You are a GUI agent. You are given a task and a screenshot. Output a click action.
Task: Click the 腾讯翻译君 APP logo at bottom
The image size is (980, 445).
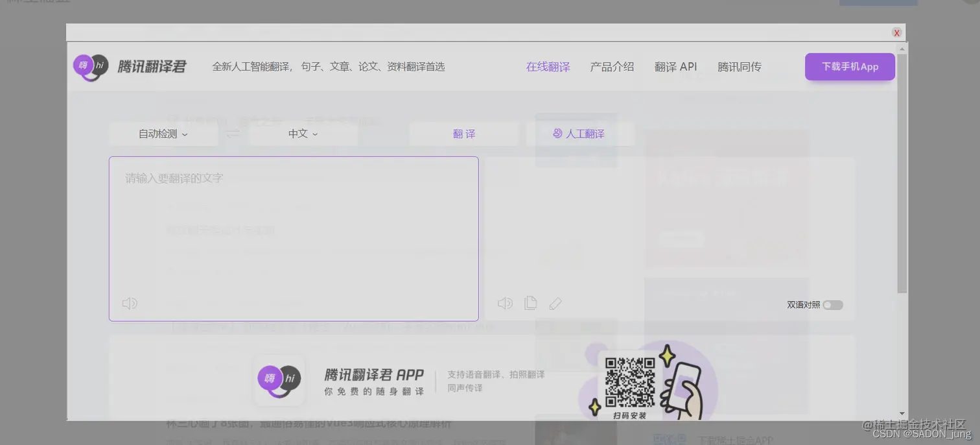(x=279, y=379)
